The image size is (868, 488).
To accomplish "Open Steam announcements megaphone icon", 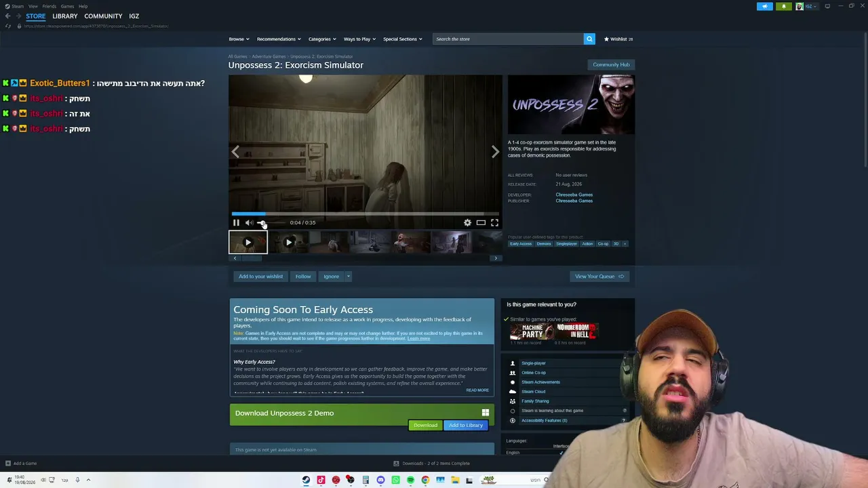I will [x=765, y=6].
